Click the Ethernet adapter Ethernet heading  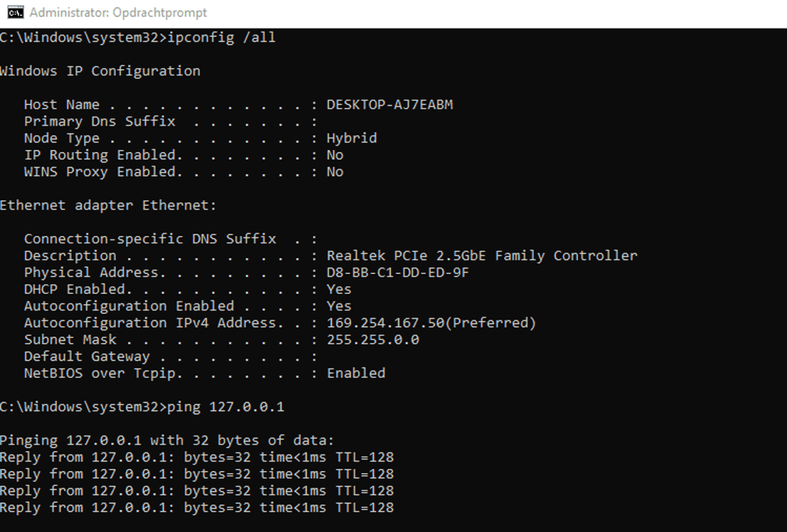[108, 205]
